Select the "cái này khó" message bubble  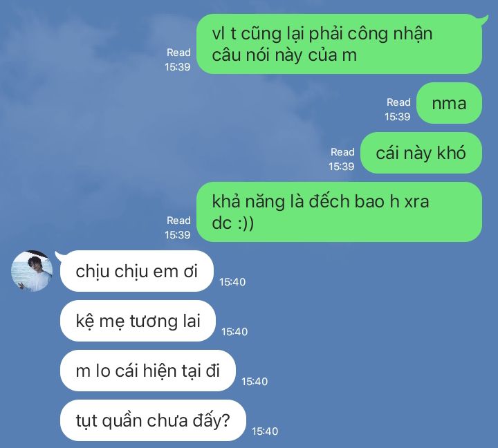coord(421,153)
